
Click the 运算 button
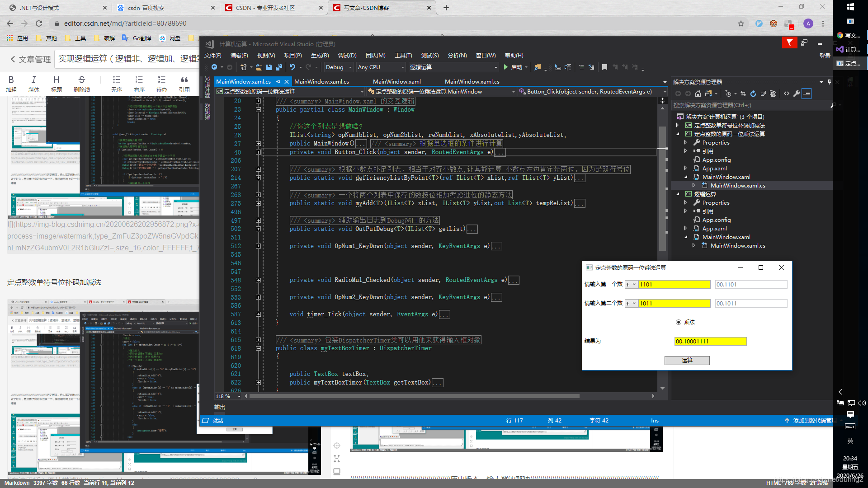[687, 361]
